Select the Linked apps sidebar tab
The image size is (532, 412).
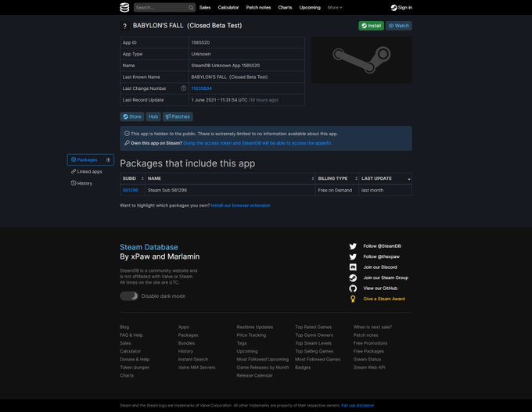(x=87, y=171)
